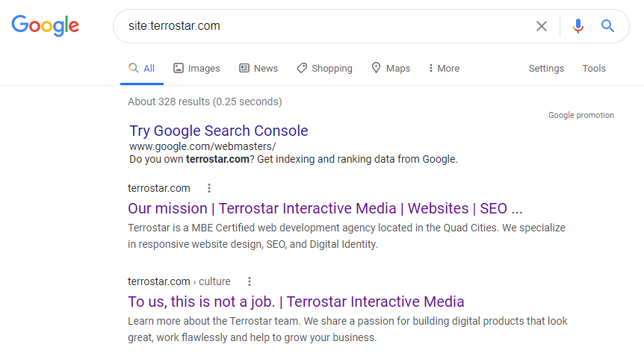This screenshot has height=362, width=644.
Task: Clear the search box with X icon
Action: tap(542, 26)
